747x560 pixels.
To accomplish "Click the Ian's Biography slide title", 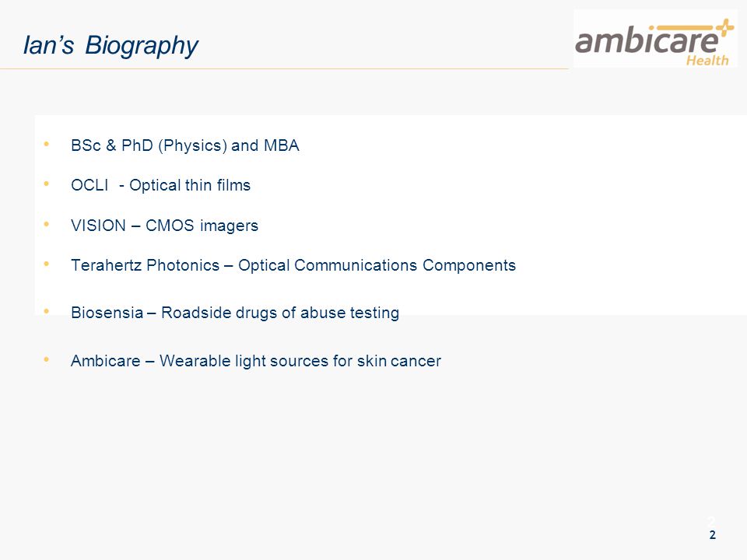I will (110, 46).
